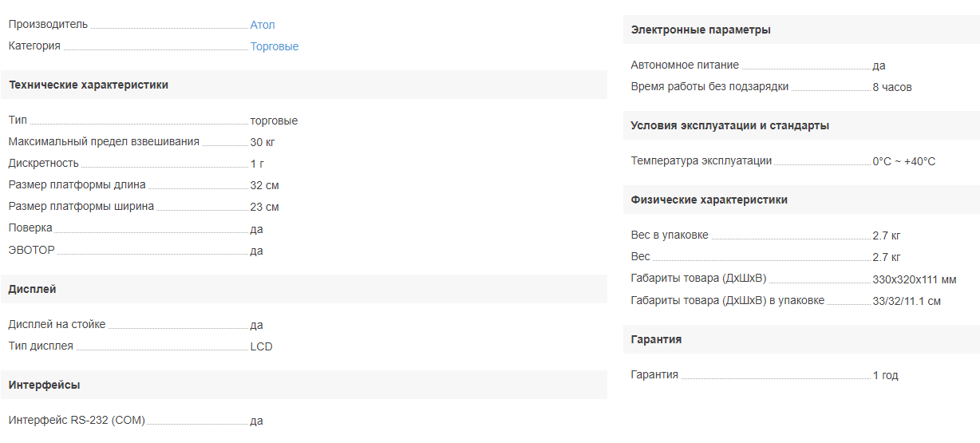Click the 33/32/11.1 см packaged dimensions value
This screenshot has width=980, height=443.
click(907, 301)
